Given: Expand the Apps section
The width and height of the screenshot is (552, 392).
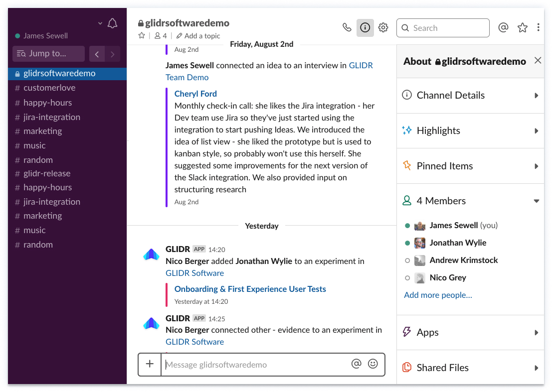Looking at the screenshot, I should (x=470, y=332).
